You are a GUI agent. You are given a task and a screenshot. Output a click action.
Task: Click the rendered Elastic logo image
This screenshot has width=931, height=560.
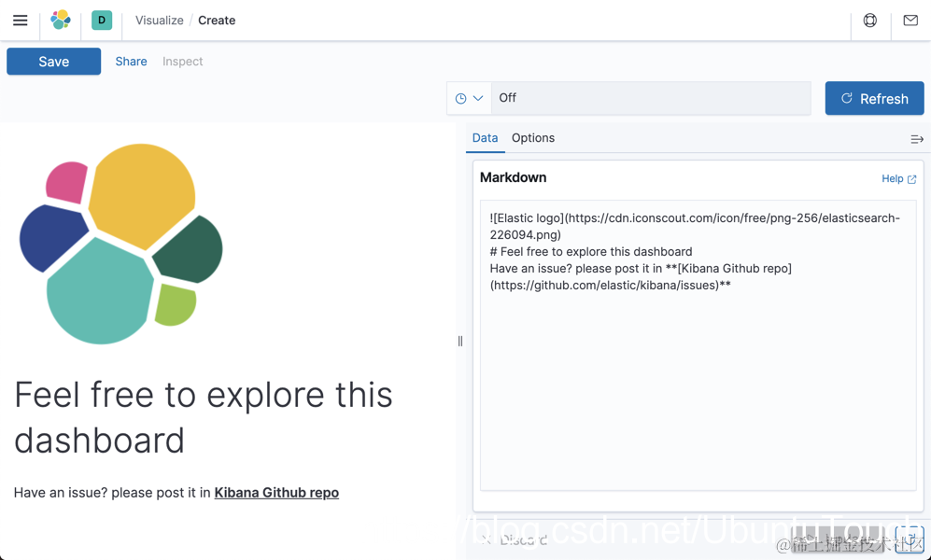[x=121, y=244]
